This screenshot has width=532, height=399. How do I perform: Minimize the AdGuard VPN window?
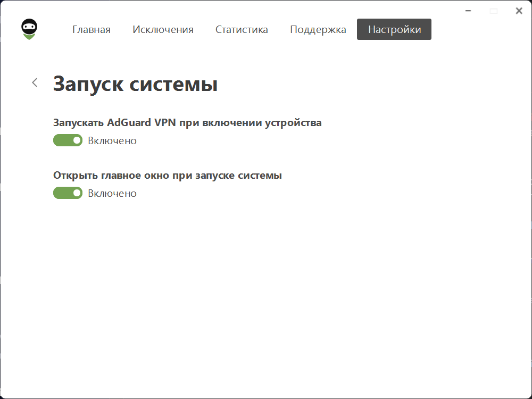(468, 11)
